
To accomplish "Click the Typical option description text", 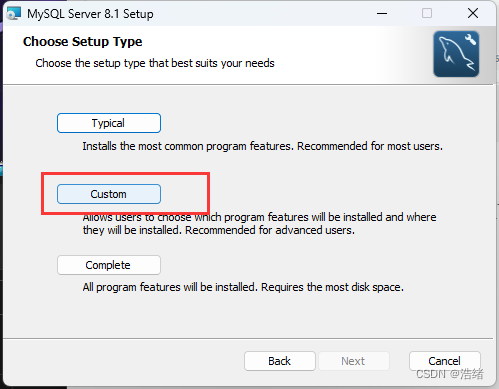I will click(263, 146).
